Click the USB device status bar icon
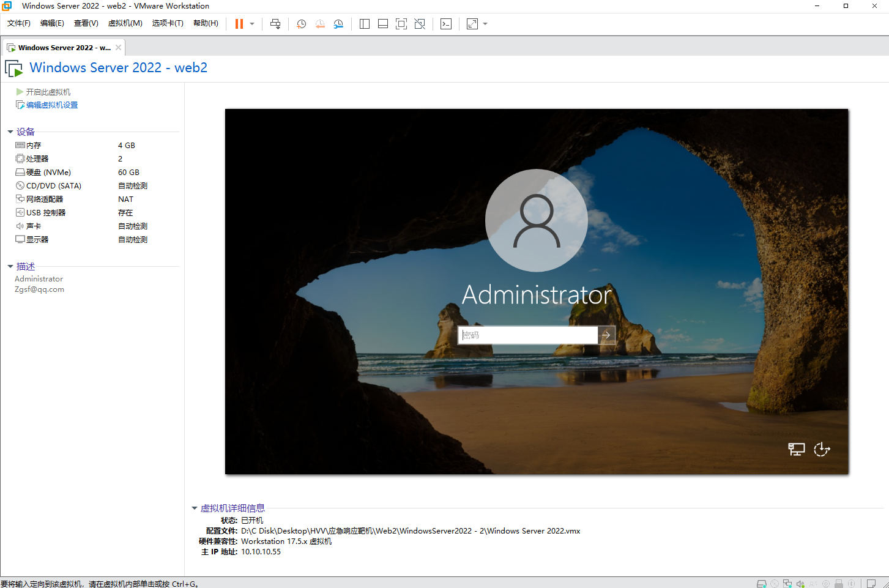889x588 pixels. 839,584
